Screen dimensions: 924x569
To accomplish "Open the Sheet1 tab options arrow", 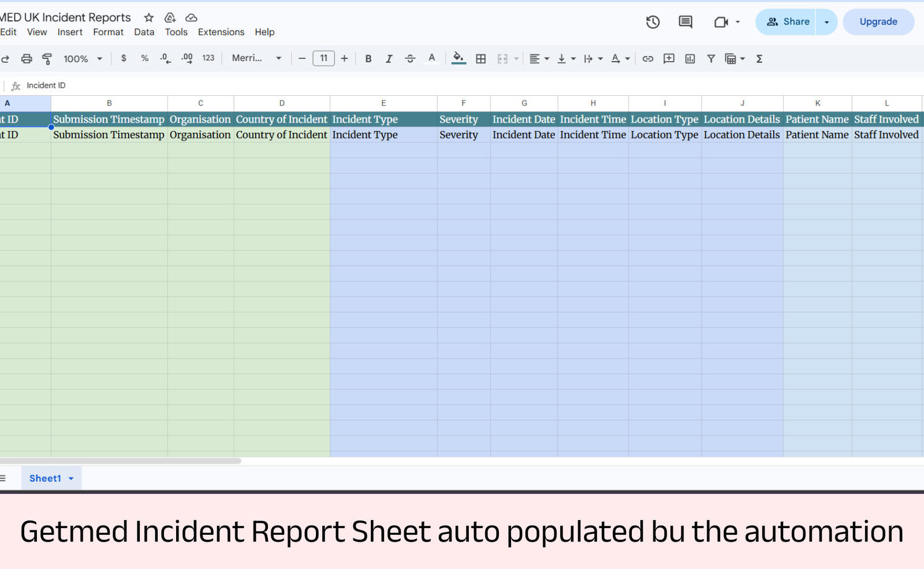I will pos(71,478).
